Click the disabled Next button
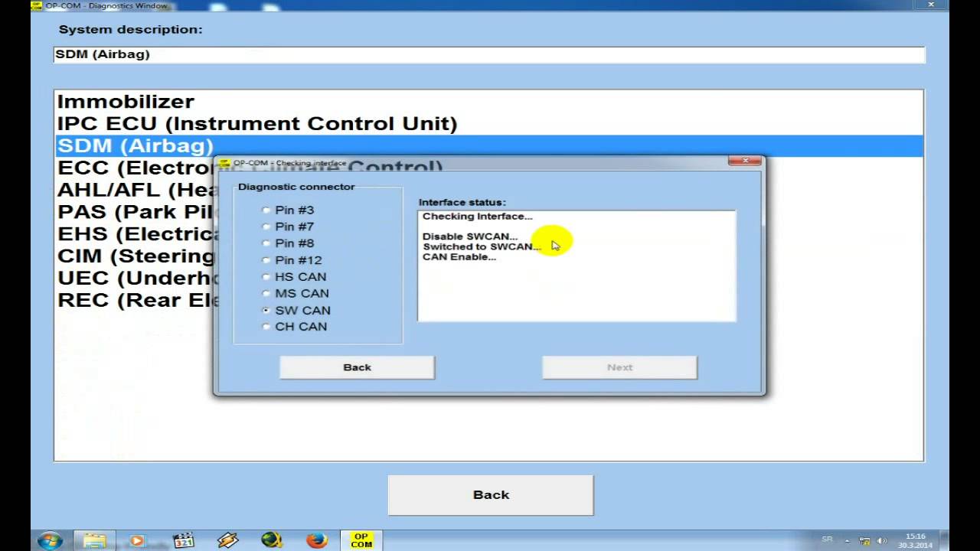The height and width of the screenshot is (551, 980). pyautogui.click(x=619, y=367)
